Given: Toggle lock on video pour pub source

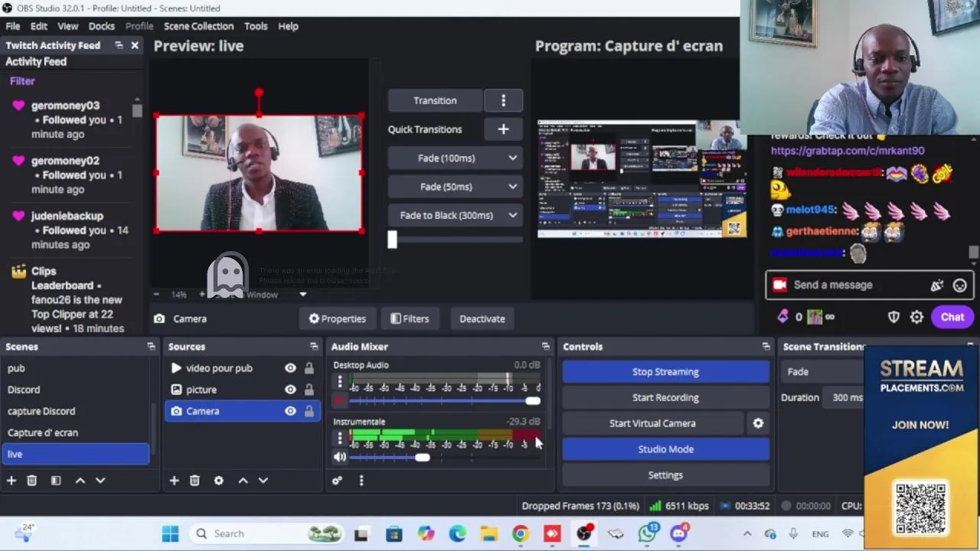Looking at the screenshot, I should (x=309, y=368).
